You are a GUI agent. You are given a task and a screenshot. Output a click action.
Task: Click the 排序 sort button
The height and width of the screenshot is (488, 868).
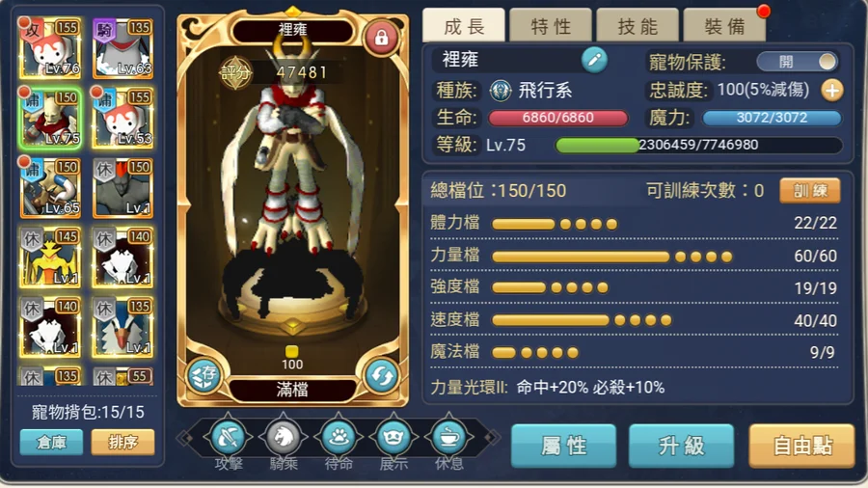pyautogui.click(x=122, y=442)
